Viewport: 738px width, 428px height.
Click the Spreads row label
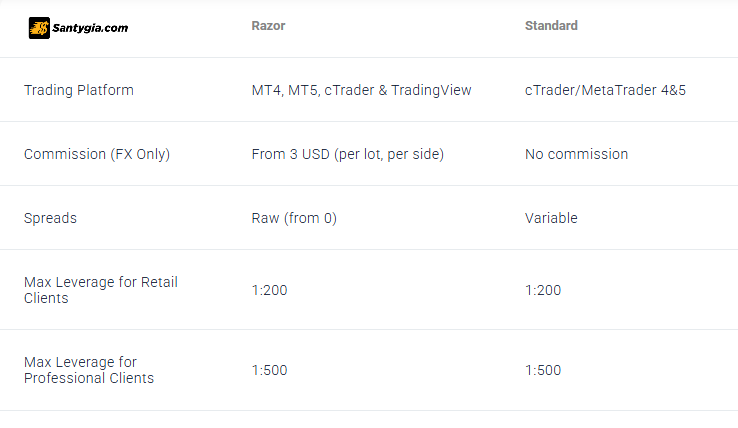point(50,218)
